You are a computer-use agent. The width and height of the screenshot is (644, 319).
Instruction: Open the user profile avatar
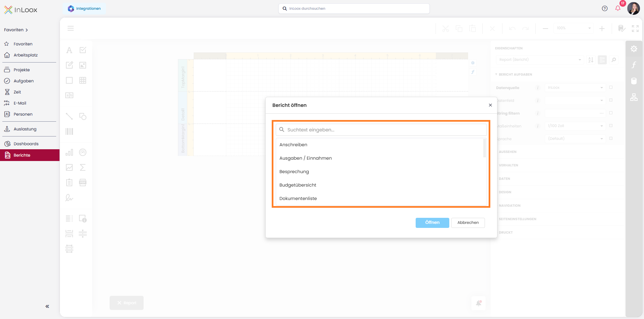pos(634,8)
